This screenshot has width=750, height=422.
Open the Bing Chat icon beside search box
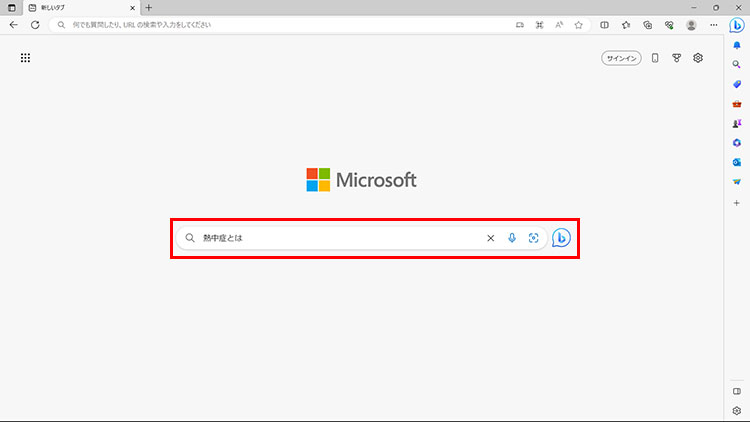click(561, 238)
